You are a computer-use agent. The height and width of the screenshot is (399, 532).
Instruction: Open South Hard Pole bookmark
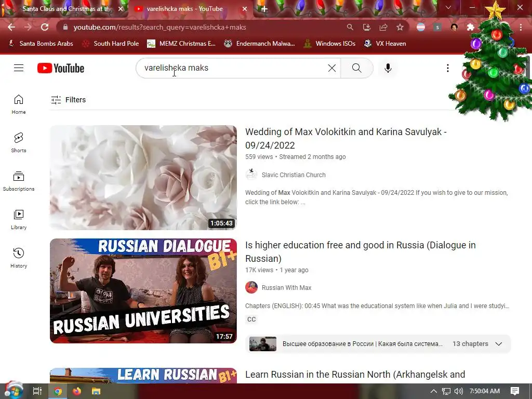tap(111, 44)
